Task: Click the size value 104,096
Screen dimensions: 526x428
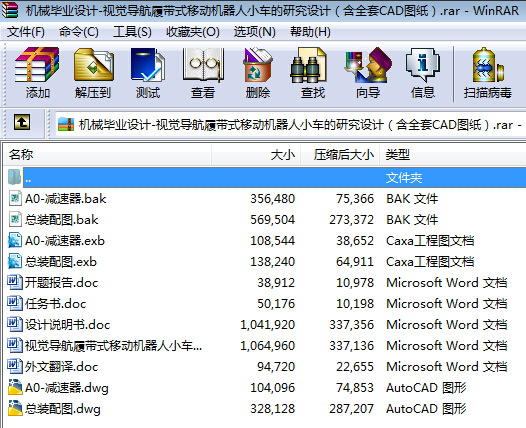Action: (x=272, y=388)
